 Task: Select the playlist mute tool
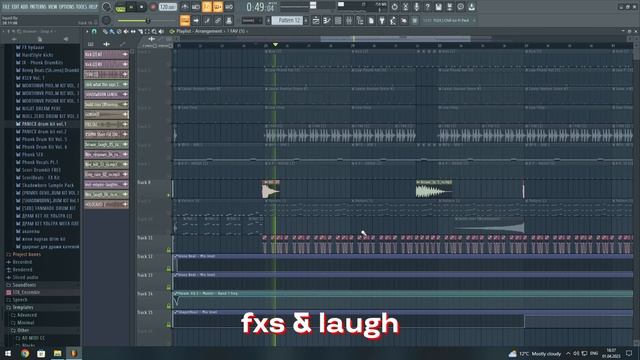click(x=126, y=31)
